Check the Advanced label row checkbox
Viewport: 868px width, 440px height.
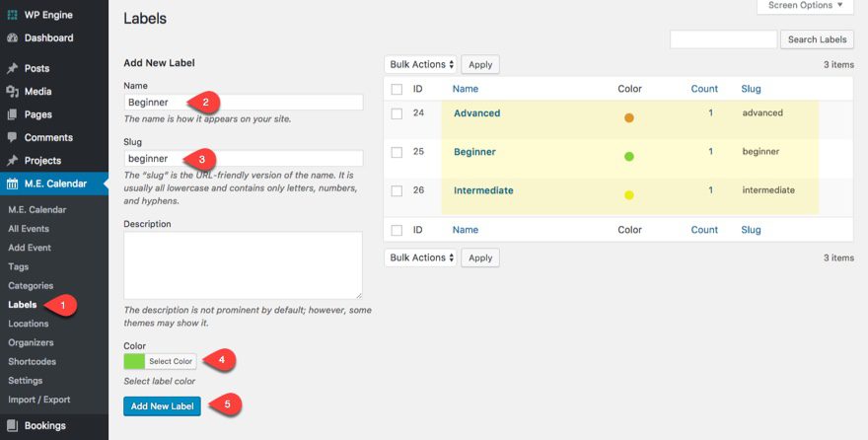point(397,113)
